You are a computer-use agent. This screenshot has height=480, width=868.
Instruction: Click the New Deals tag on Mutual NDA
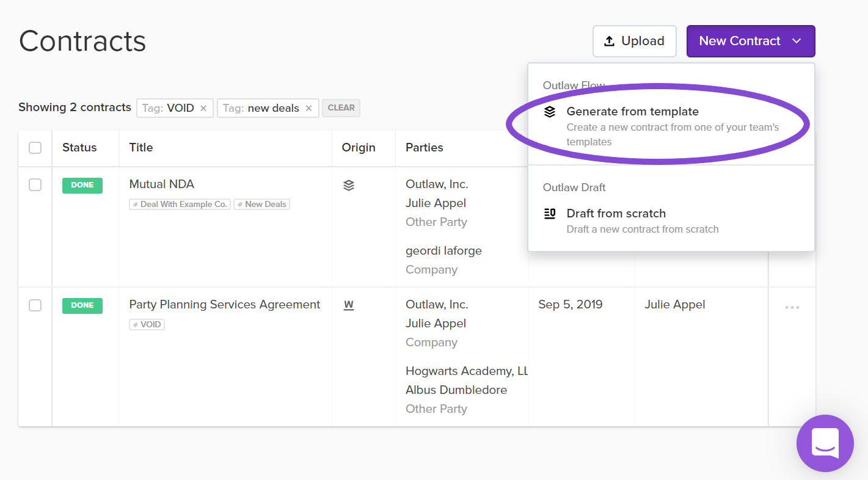[262, 204]
